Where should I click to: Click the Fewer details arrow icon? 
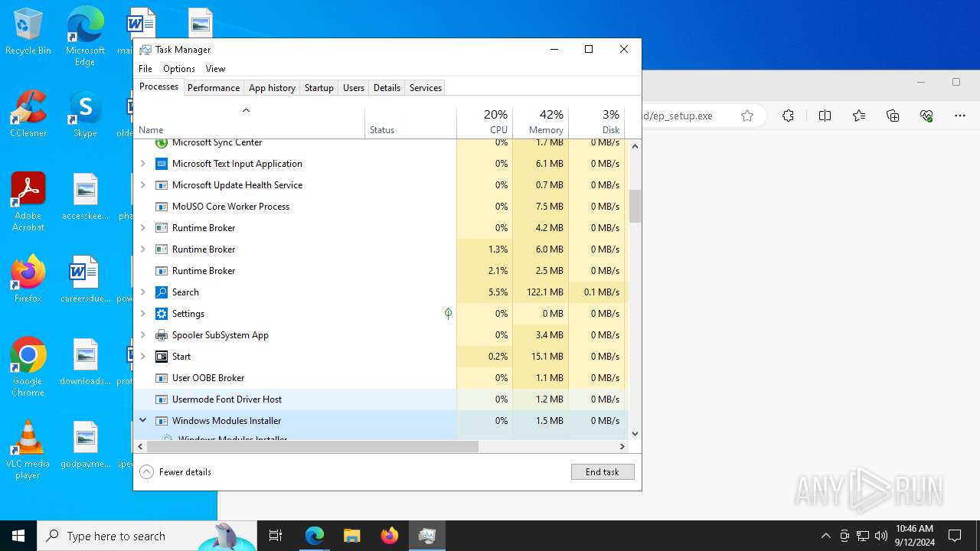(x=147, y=472)
